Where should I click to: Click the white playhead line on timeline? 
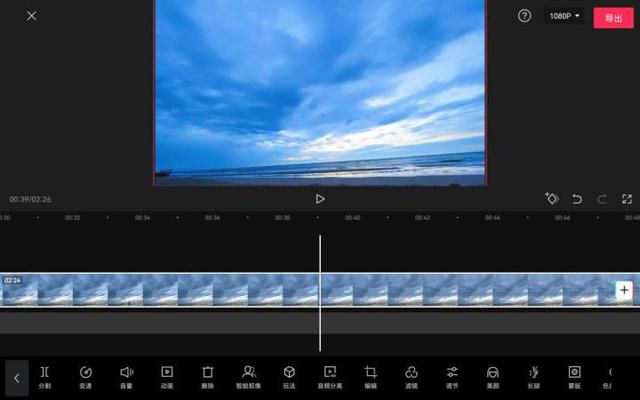pos(320,293)
